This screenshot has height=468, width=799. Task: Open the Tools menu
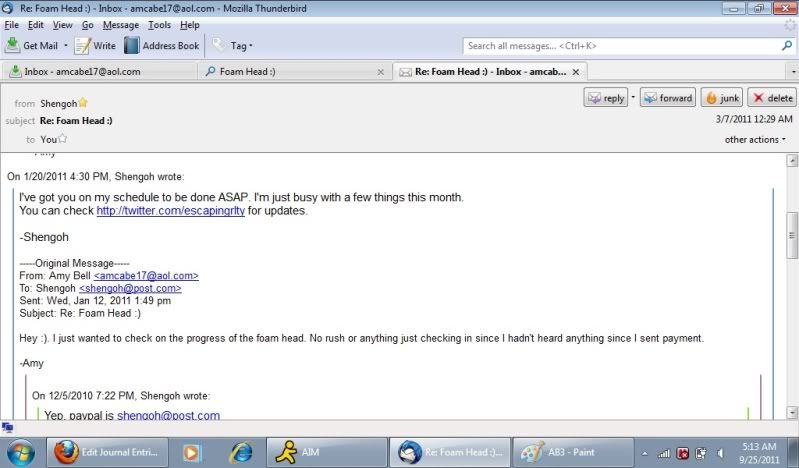click(159, 25)
